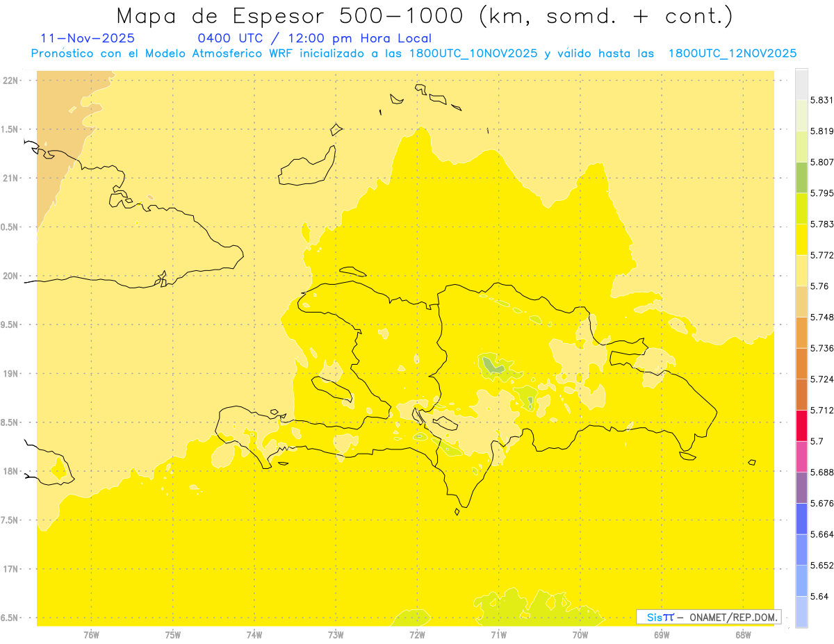This screenshot has width=834, height=644.
Task: Click the latitude label '18N'
Action: coord(11,471)
